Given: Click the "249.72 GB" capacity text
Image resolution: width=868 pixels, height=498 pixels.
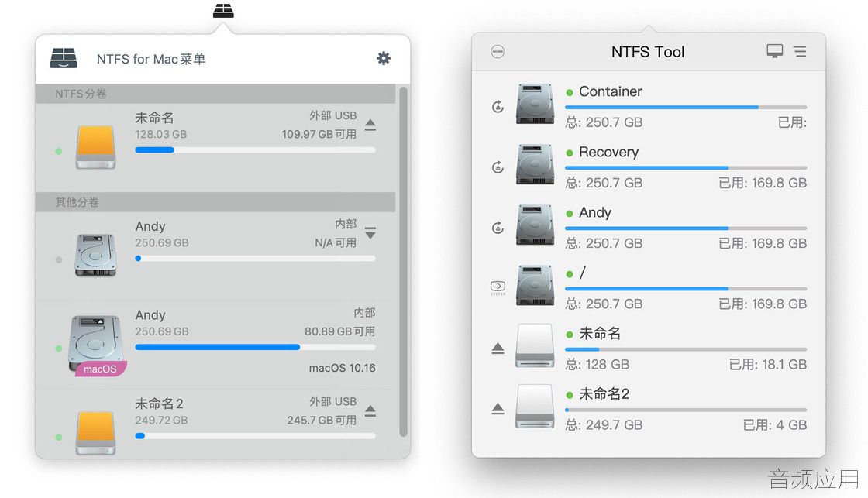Looking at the screenshot, I should 161,420.
